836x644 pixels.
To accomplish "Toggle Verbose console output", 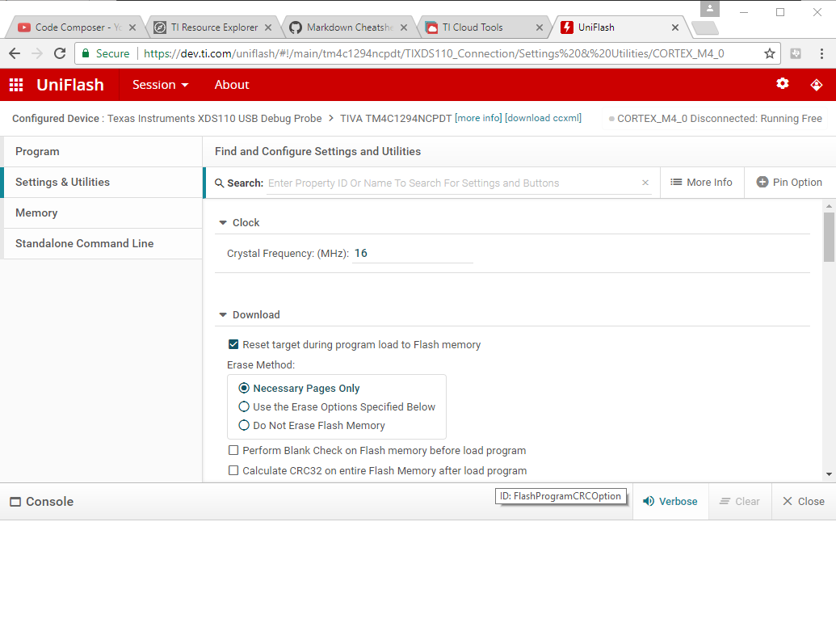I will [670, 502].
